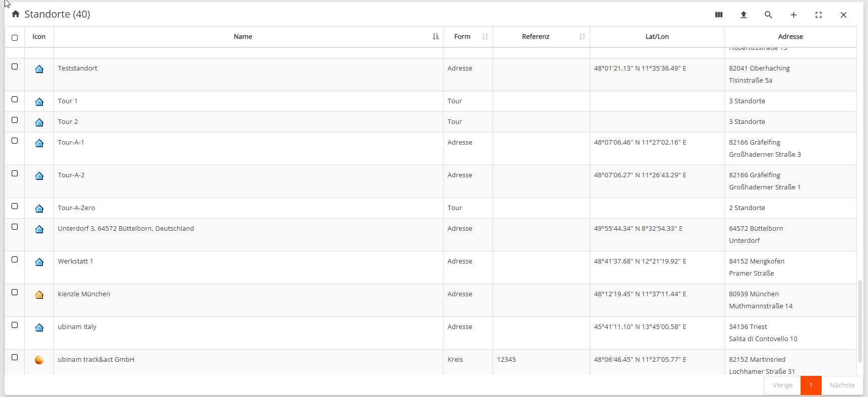Screen dimensions: 868x397
Task: Check the select-all checkbox in header
Action: point(15,38)
